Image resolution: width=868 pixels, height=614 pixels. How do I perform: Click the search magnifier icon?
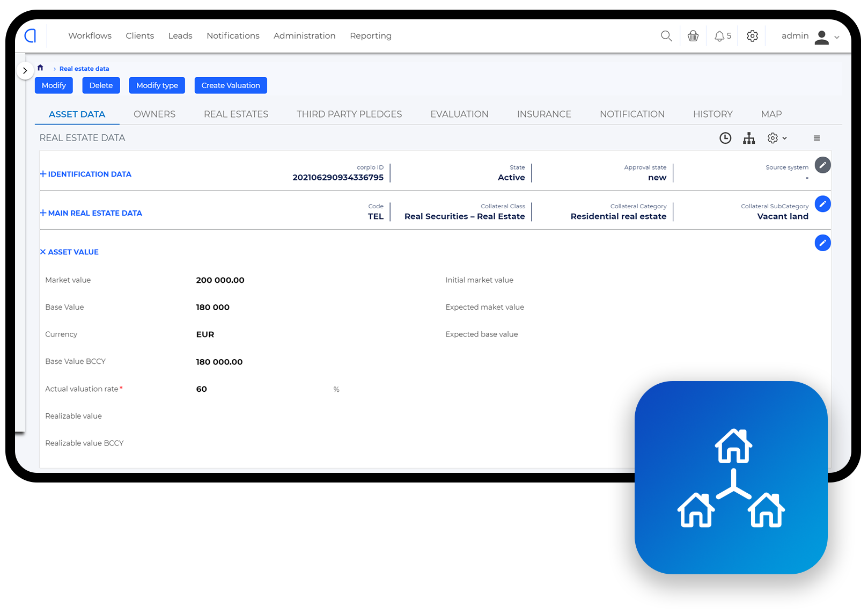point(666,36)
